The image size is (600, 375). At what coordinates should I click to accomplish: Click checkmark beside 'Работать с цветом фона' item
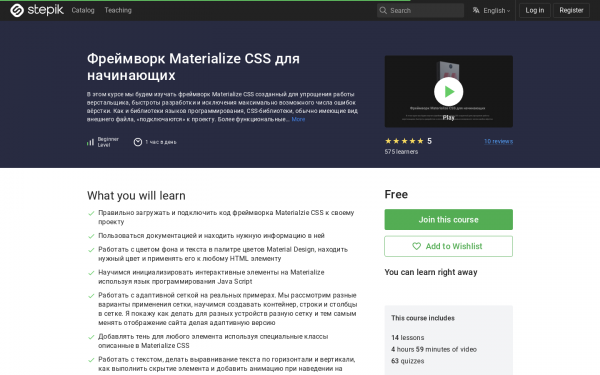coord(91,250)
